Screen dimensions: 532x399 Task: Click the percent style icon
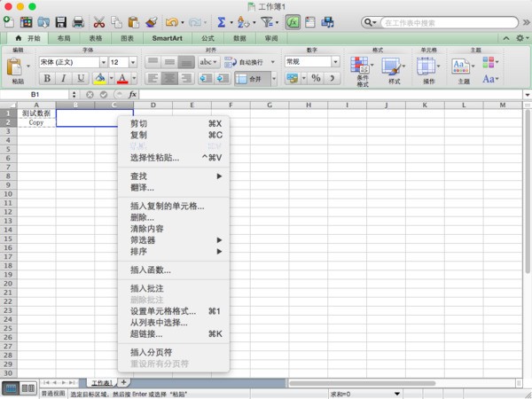(x=315, y=79)
